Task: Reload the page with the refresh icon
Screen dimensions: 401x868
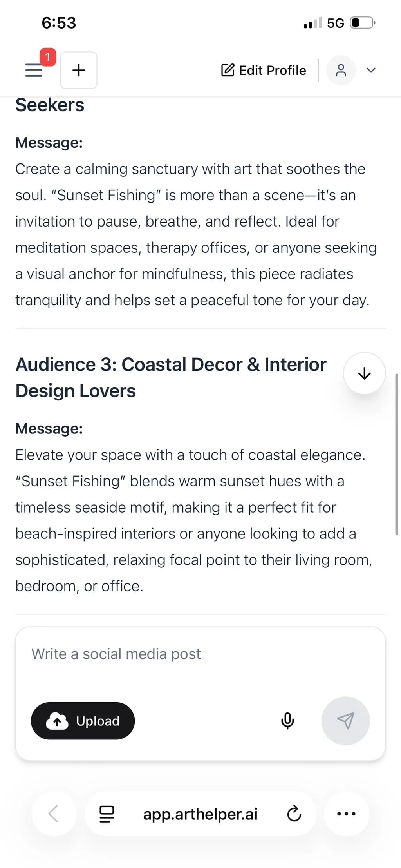Action: coord(294,814)
